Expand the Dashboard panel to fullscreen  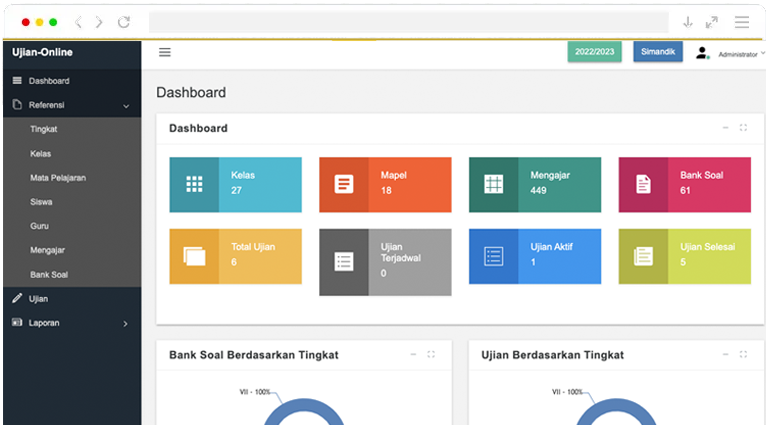coord(743,127)
